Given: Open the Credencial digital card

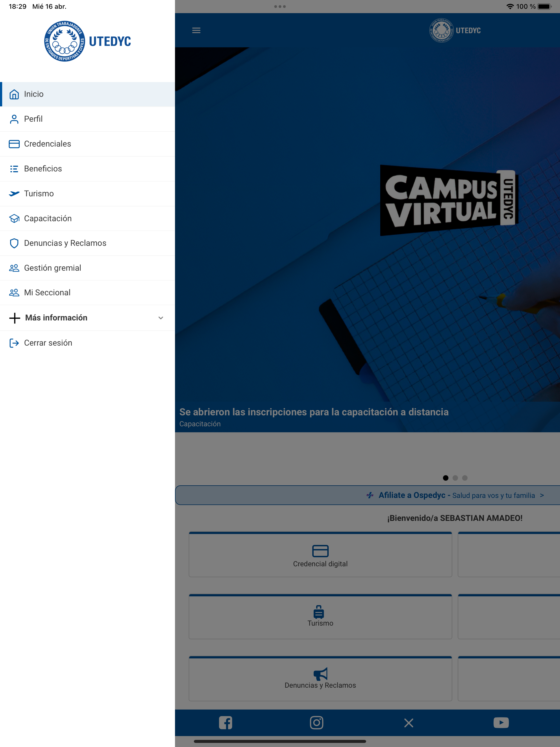Looking at the screenshot, I should point(320,555).
